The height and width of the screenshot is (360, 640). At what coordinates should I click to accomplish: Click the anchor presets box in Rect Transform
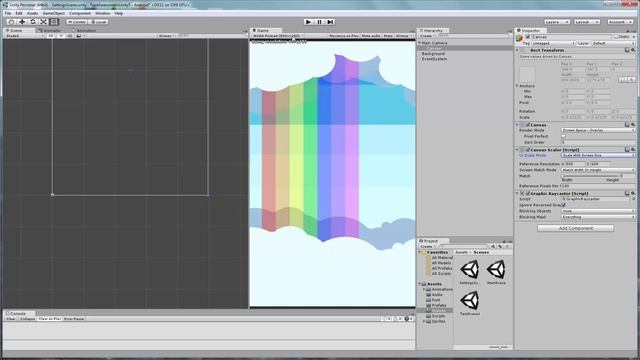pos(527,75)
